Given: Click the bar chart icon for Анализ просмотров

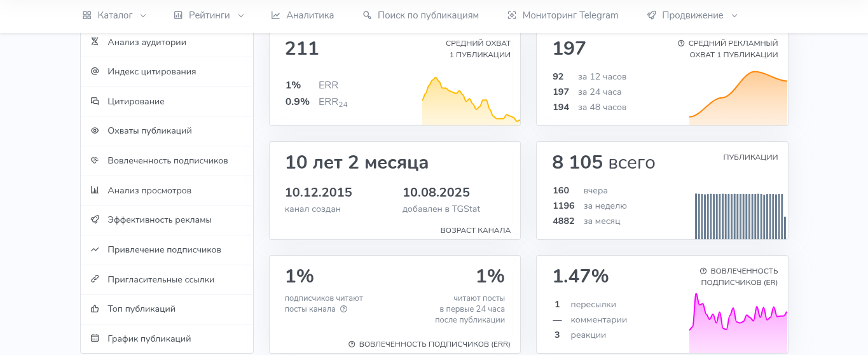Looking at the screenshot, I should pos(95,190).
